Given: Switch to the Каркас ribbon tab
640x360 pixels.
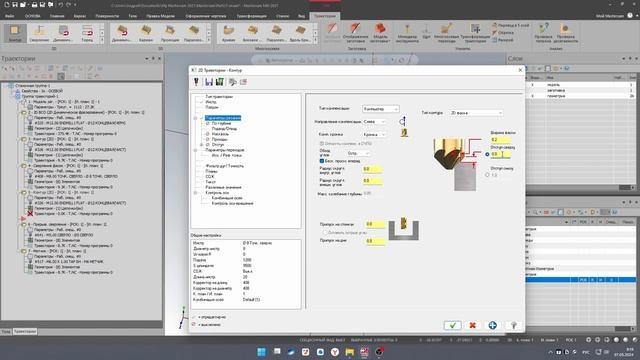Looking at the screenshot, I should pyautogui.click(x=80, y=16).
